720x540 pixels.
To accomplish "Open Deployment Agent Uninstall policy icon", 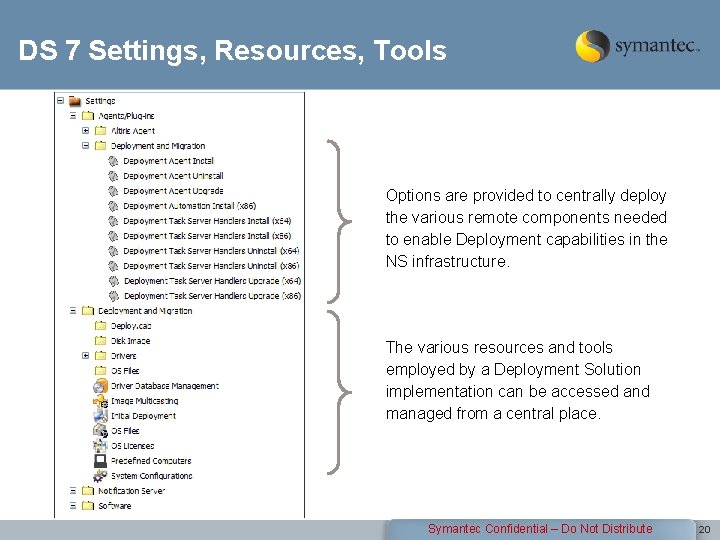I will tap(113, 176).
